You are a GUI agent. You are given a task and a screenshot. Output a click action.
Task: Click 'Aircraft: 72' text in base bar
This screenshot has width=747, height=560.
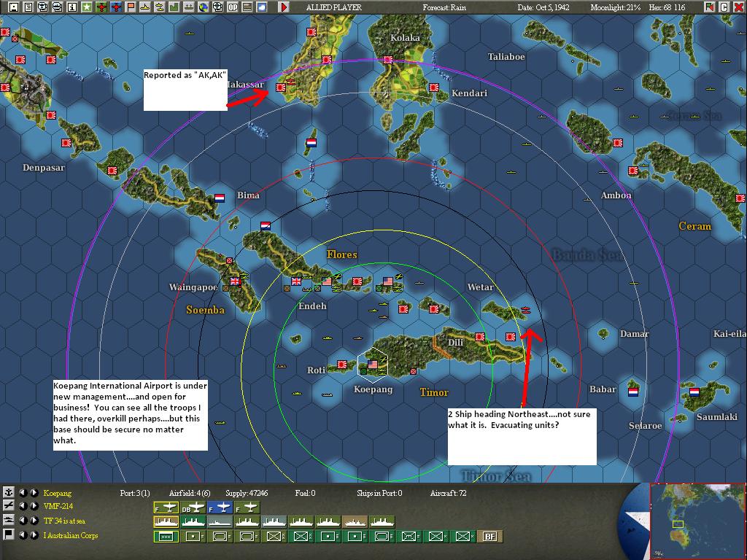[449, 494]
